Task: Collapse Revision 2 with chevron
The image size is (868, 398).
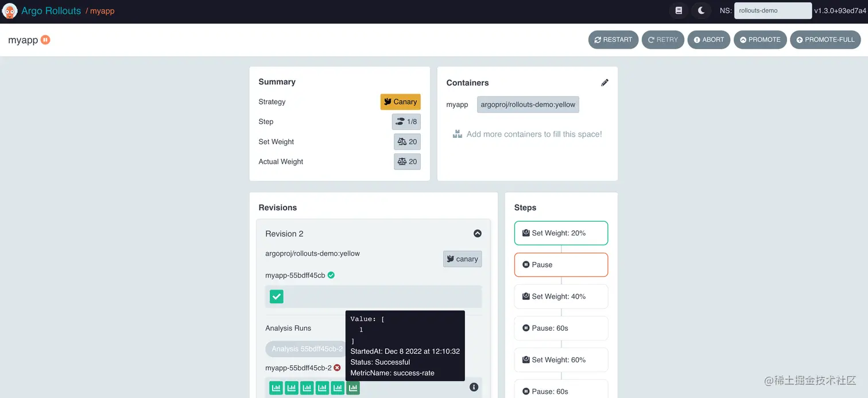Action: [478, 233]
